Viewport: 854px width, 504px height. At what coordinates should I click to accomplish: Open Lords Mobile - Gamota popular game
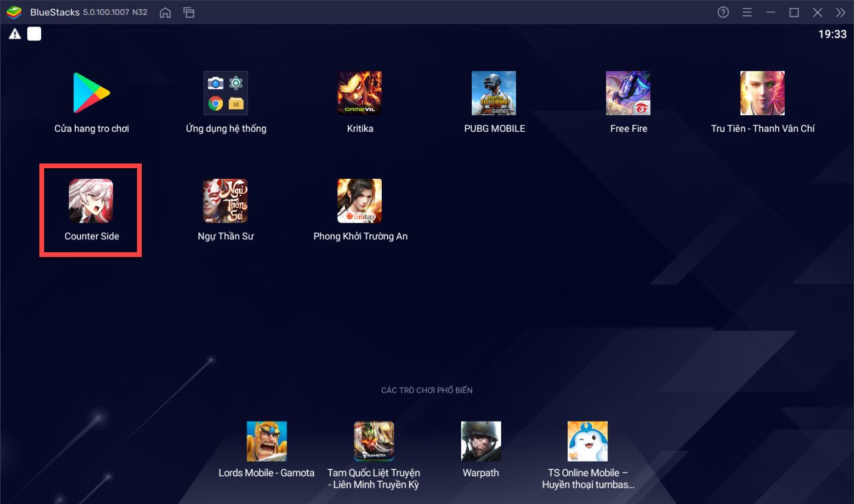click(266, 441)
